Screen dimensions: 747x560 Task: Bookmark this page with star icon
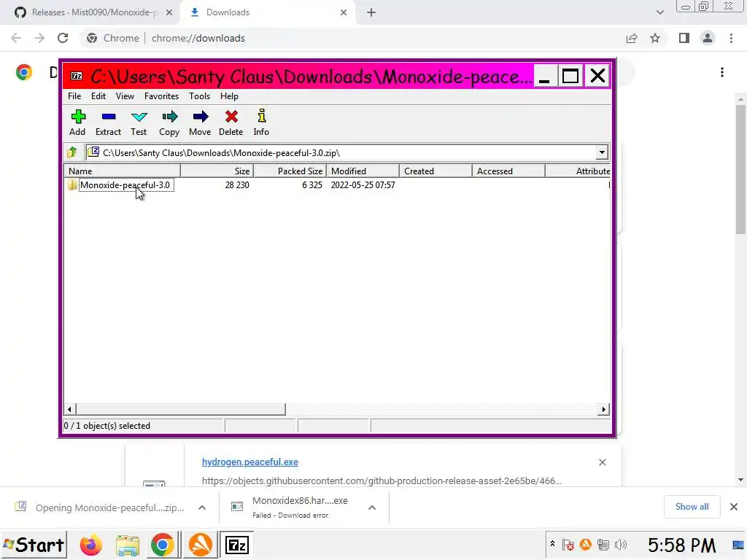click(x=656, y=38)
